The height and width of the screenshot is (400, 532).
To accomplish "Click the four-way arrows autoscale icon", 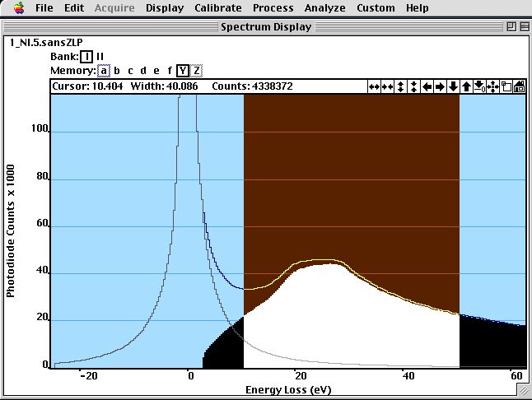I will pyautogui.click(x=492, y=86).
